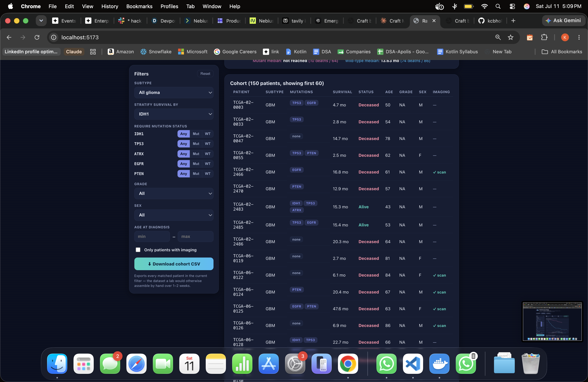The image size is (588, 382).
Task: Reset all cohort filters
Action: click(205, 74)
